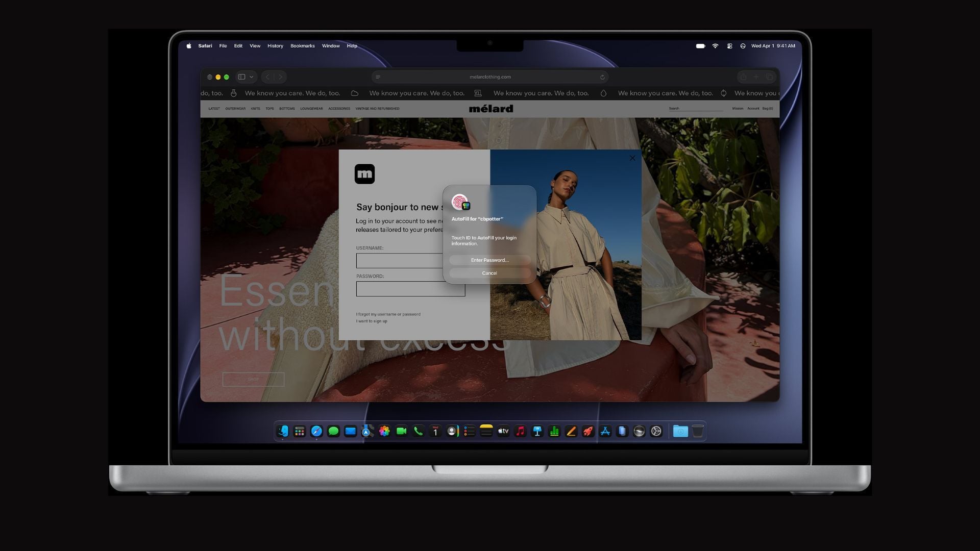Expand the sidebar tab group dropdown chevron
980x551 pixels.
251,77
